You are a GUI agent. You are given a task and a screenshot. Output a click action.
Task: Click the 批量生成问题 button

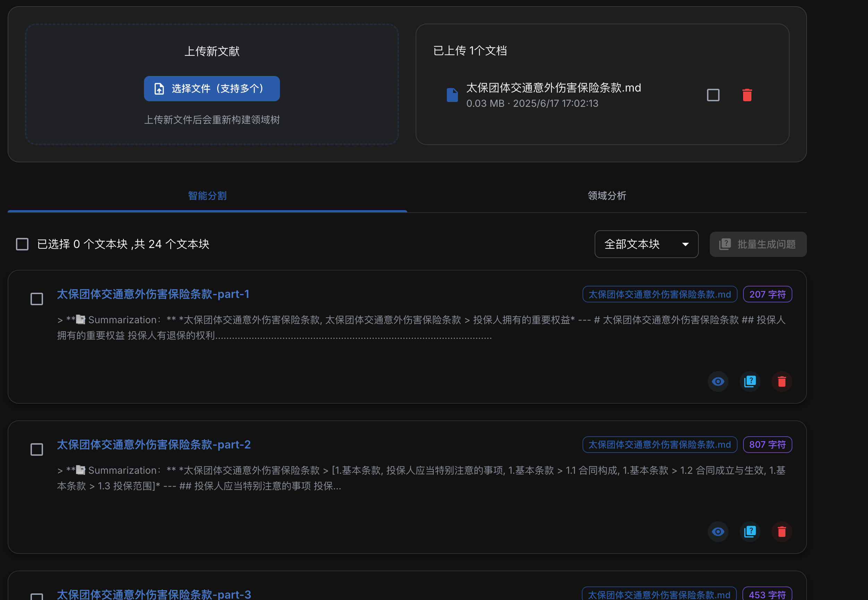click(x=758, y=244)
